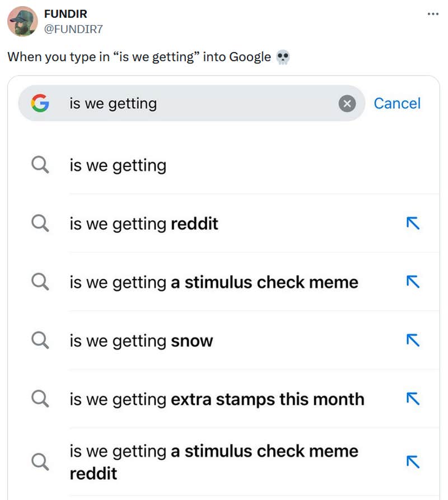Click inside the search input field
Screen dimensions: 448x500
[x=168, y=103]
